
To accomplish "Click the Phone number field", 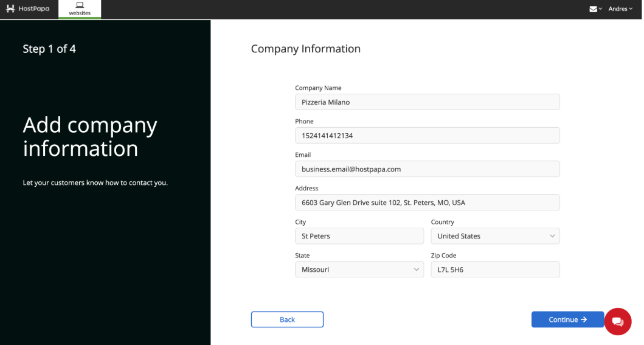I will coord(427,136).
